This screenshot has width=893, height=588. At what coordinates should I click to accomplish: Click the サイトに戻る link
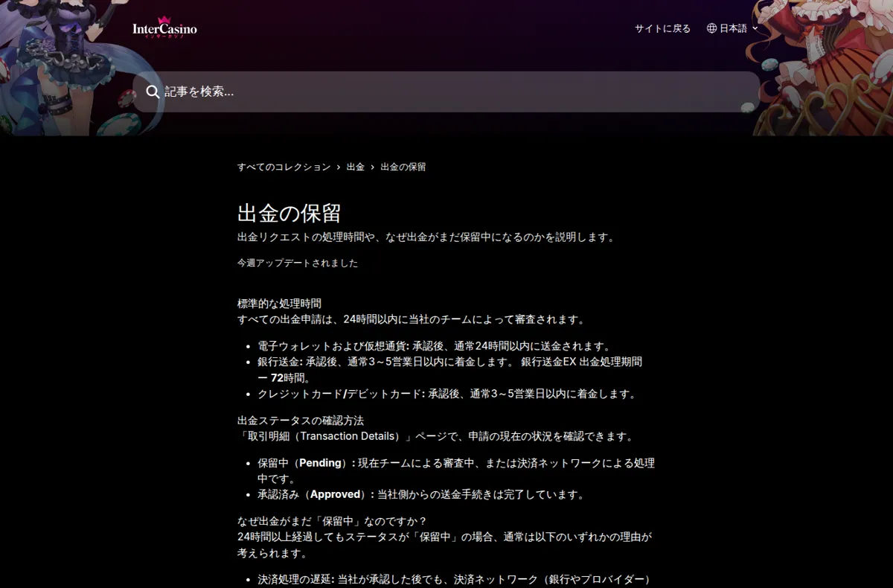point(662,28)
